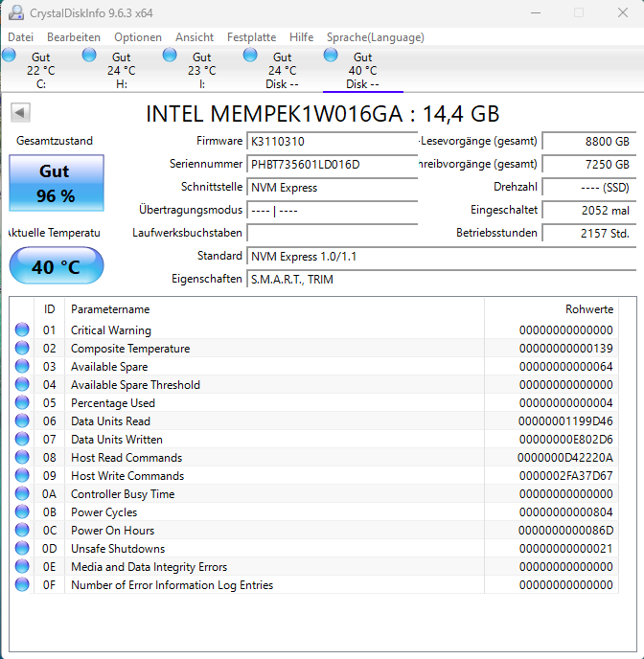Minimize the CrystalDiskInfo window
This screenshot has width=644, height=659.
(536, 13)
